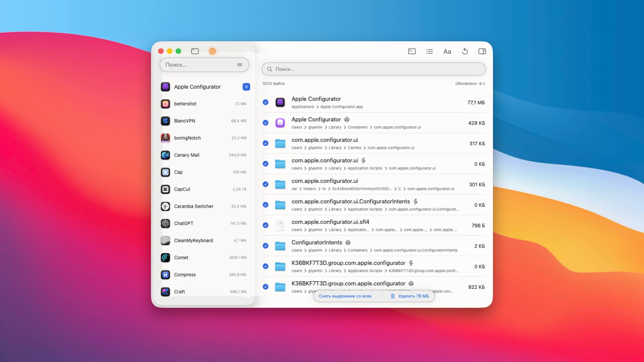Click the Снять выделение со всех button
This screenshot has height=362, width=644.
tap(345, 296)
